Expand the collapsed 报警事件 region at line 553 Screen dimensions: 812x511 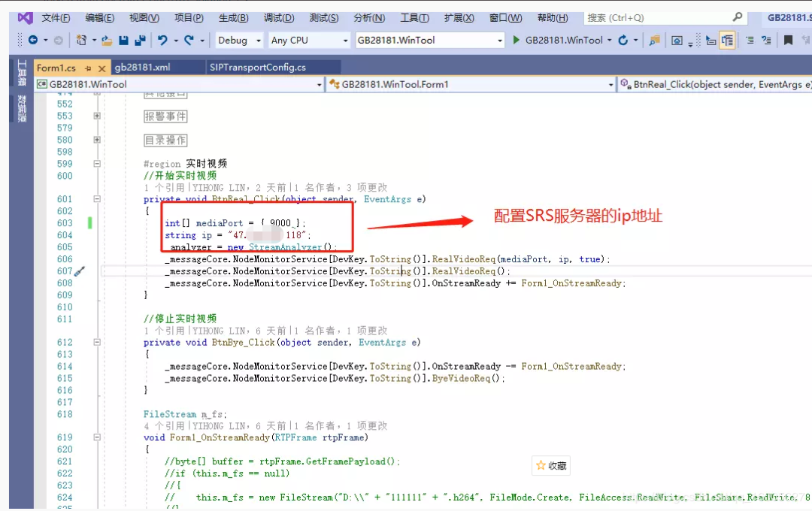coord(97,116)
